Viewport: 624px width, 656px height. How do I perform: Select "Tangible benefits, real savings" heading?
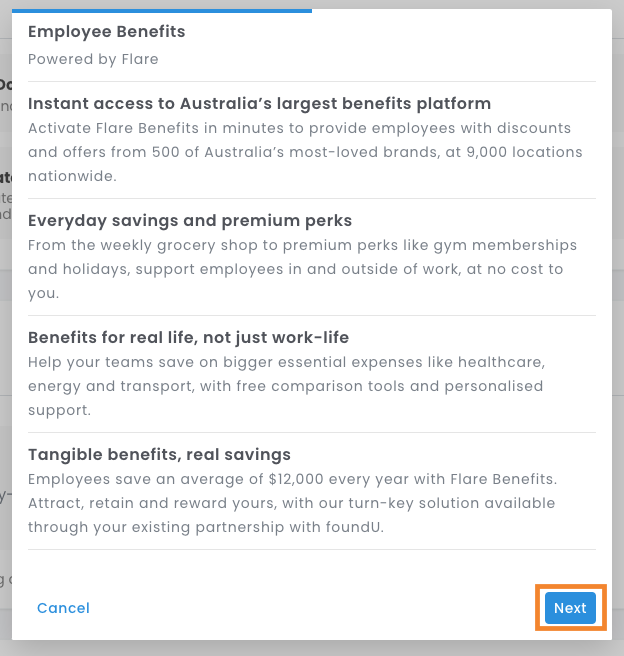[159, 455]
